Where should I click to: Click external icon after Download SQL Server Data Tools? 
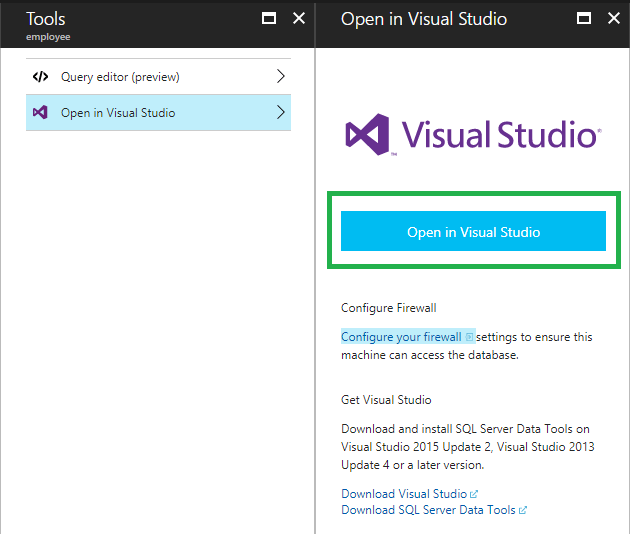tap(523, 510)
